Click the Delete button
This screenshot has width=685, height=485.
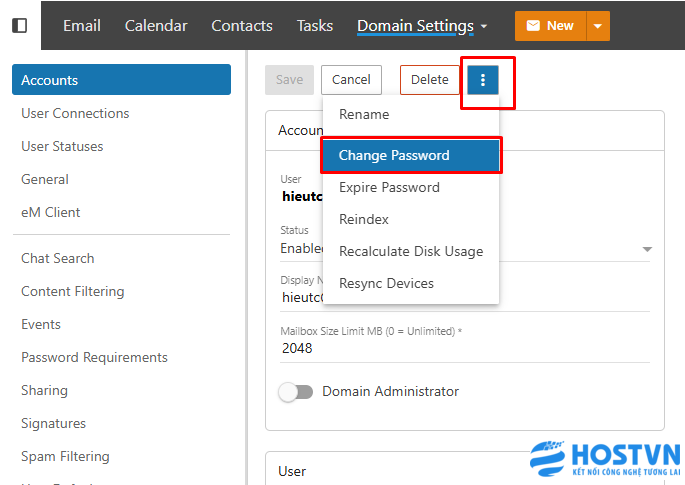tap(429, 80)
